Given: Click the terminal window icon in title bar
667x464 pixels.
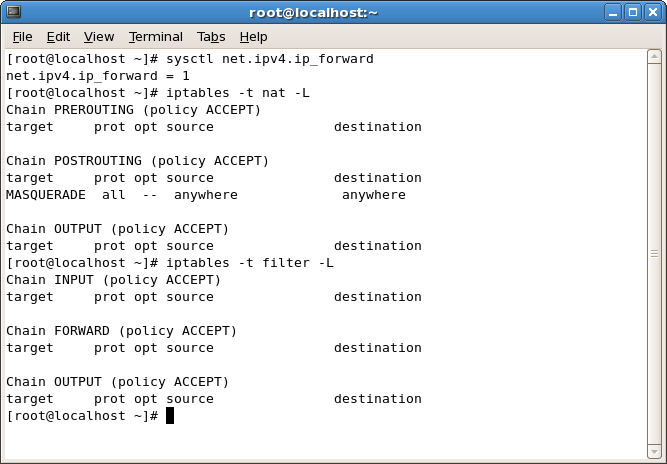Looking at the screenshot, I should (x=14, y=11).
